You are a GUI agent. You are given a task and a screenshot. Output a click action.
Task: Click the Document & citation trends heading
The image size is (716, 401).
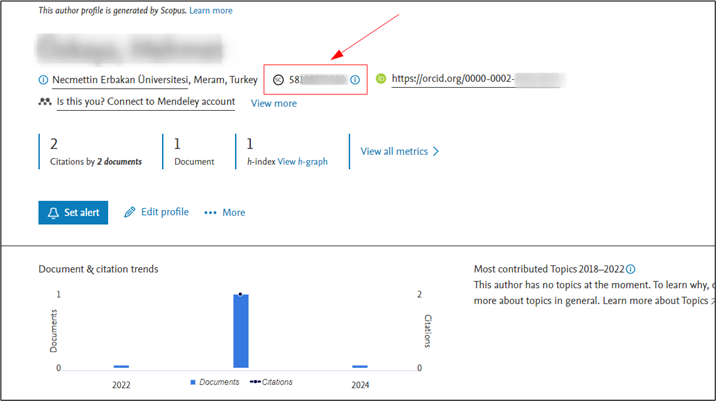[x=98, y=269]
